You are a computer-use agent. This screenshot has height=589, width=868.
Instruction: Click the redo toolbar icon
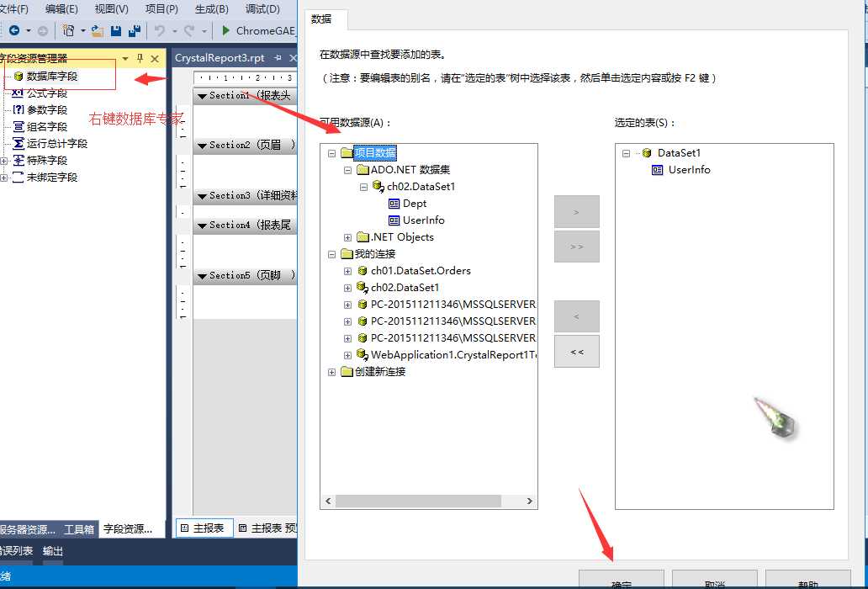pyautogui.click(x=188, y=31)
